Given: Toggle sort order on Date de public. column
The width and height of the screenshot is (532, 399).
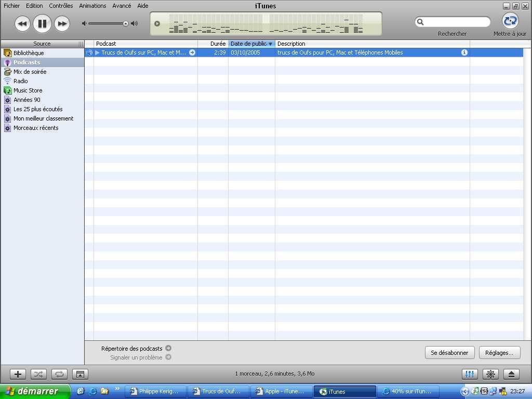Looking at the screenshot, I should coord(251,44).
